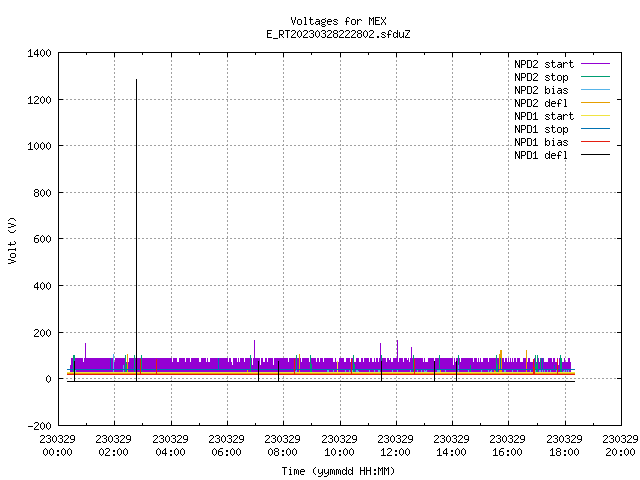Click the 'NPD1 start' legend label
The image size is (640, 480).
click(544, 116)
